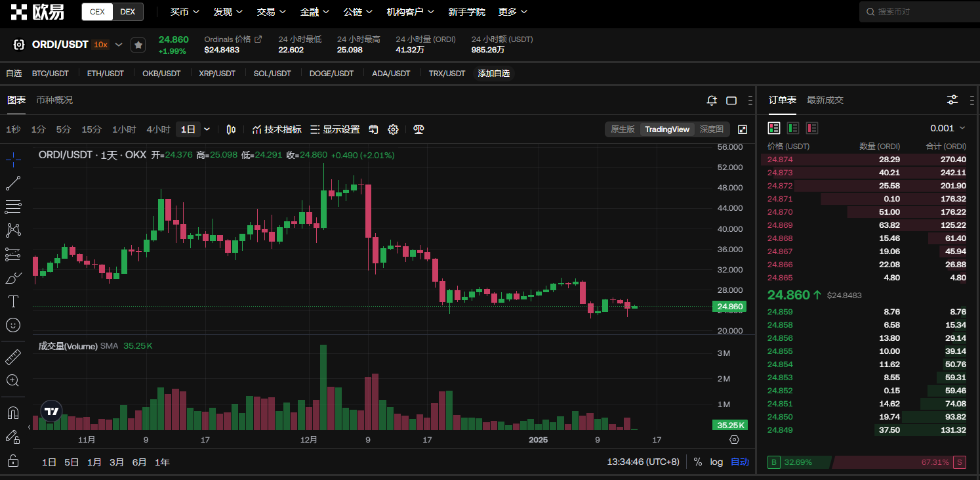Expand the ORDI/USDT pair selector
Viewport: 980px width, 480px height.
(119, 45)
